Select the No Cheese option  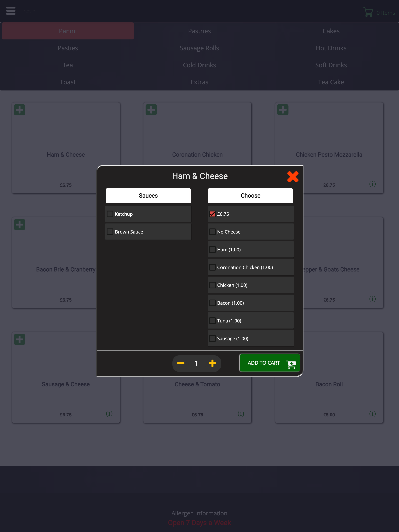pyautogui.click(x=212, y=232)
